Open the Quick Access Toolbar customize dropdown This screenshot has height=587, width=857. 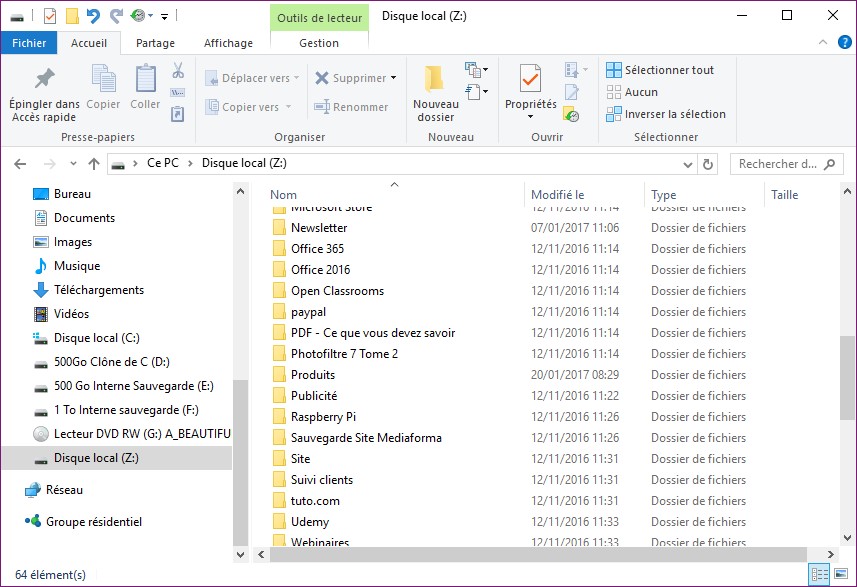[x=164, y=16]
